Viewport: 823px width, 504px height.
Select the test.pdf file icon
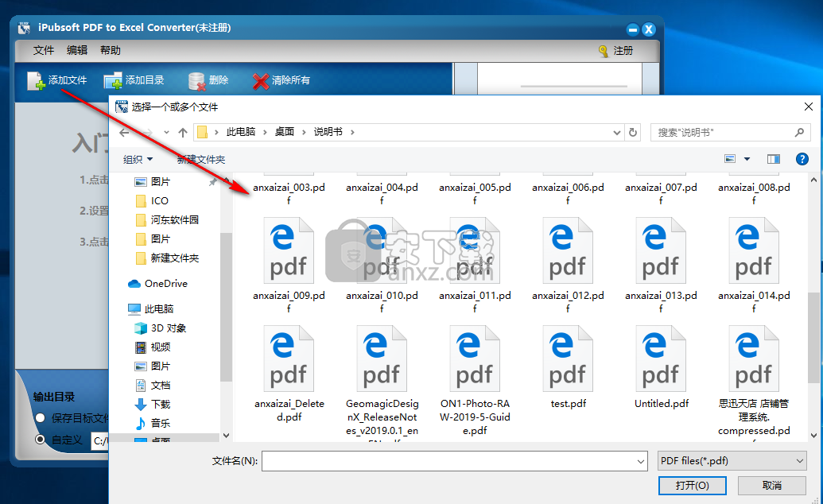click(x=568, y=359)
